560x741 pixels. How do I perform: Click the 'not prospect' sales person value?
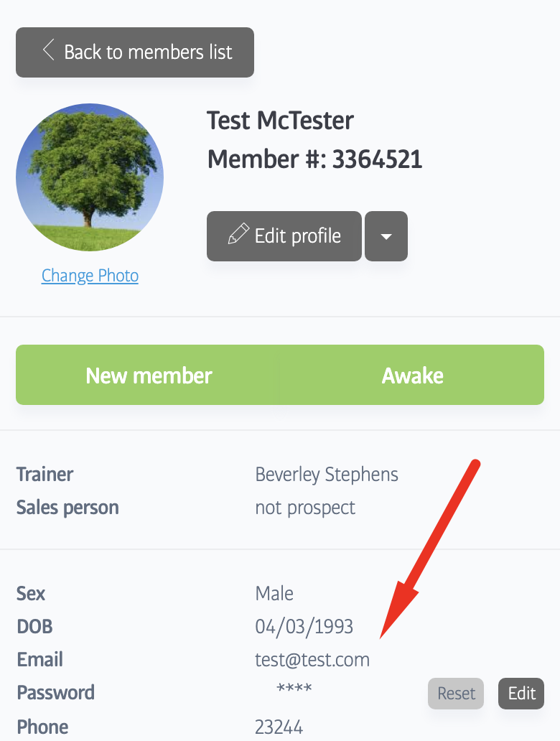pyautogui.click(x=305, y=508)
